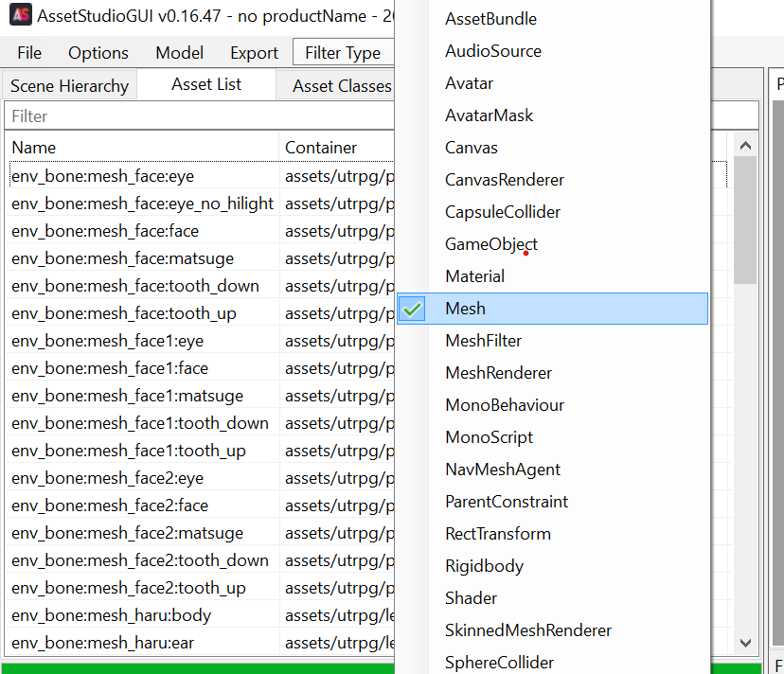The width and height of the screenshot is (784, 674).
Task: Switch to Asset Classes tab
Action: (x=335, y=85)
